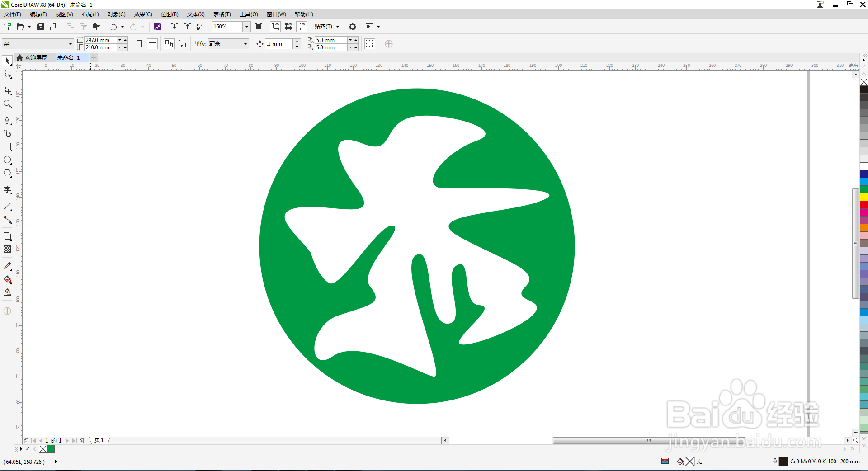868x471 pixels.
Task: Create a new document with New icon
Action: point(7,27)
